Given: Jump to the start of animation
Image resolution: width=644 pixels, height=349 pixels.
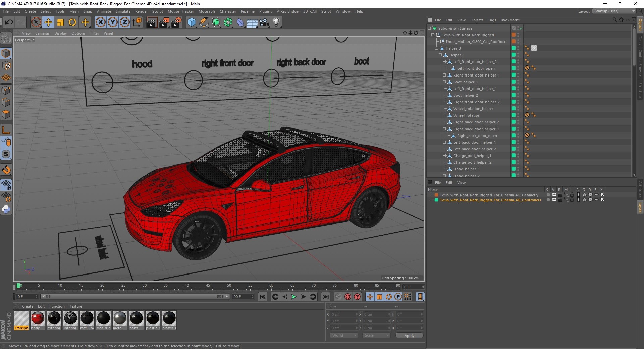Looking at the screenshot, I should (x=263, y=297).
